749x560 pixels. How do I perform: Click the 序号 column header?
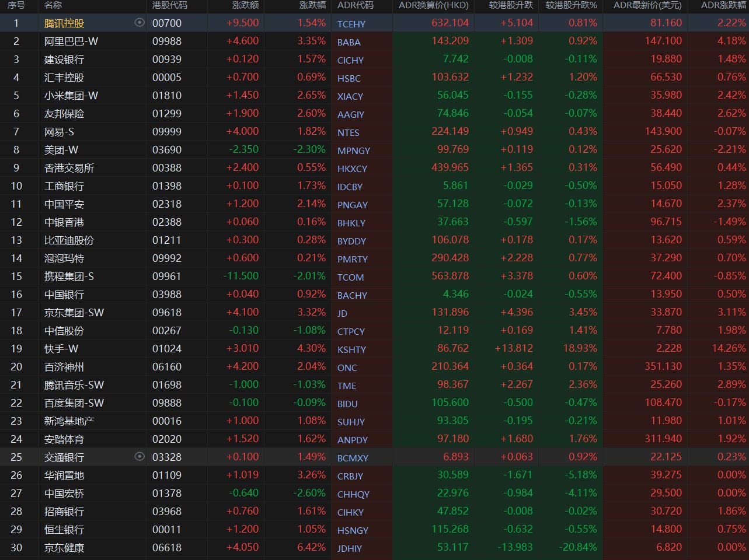[x=16, y=5]
